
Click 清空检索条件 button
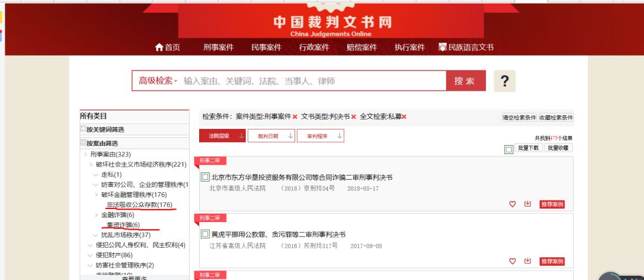point(519,118)
